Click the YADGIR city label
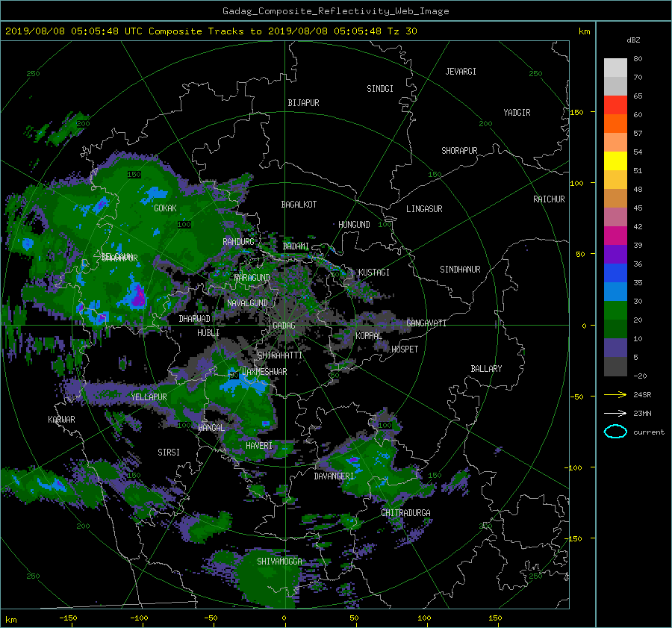The width and height of the screenshot is (672, 628). point(517,113)
